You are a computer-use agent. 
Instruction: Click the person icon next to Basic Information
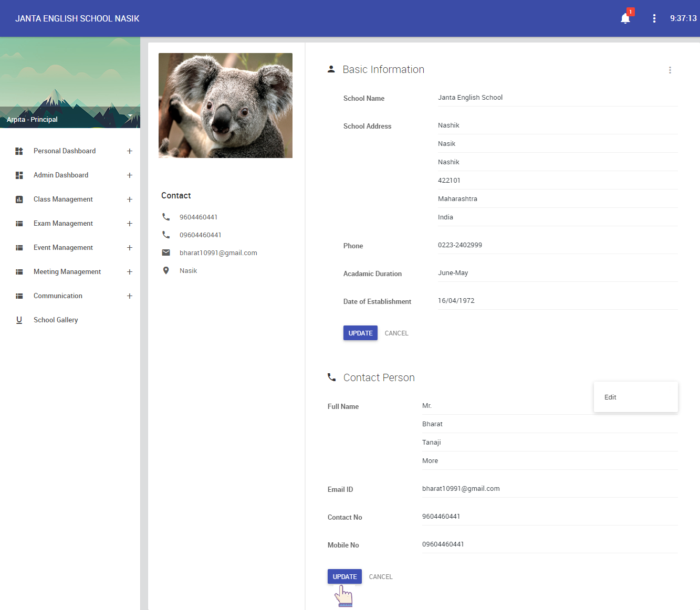(x=331, y=69)
